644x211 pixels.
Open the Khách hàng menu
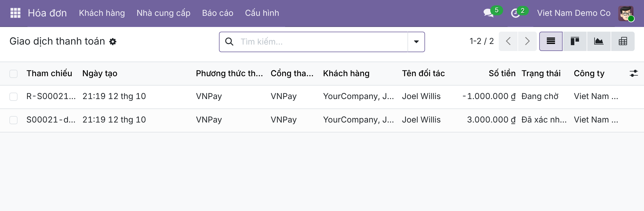pyautogui.click(x=102, y=13)
